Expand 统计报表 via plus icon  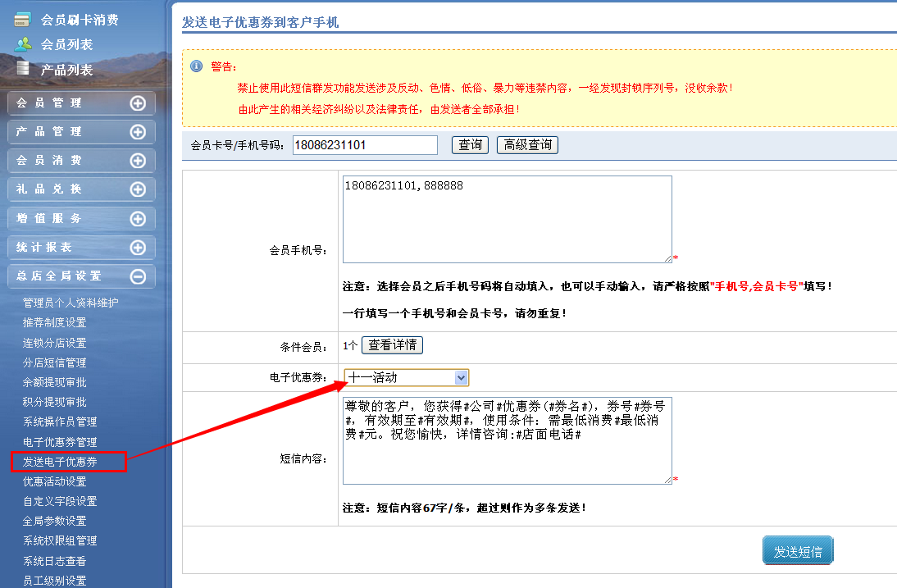point(138,248)
